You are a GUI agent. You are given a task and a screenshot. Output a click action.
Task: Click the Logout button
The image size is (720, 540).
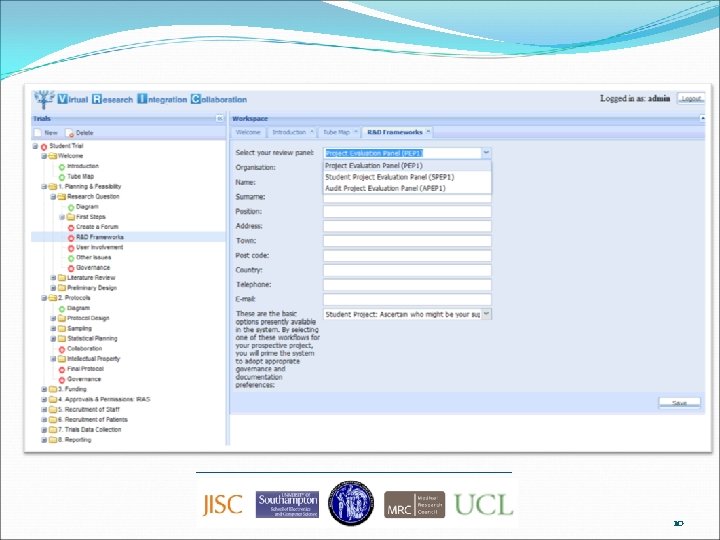[691, 99]
